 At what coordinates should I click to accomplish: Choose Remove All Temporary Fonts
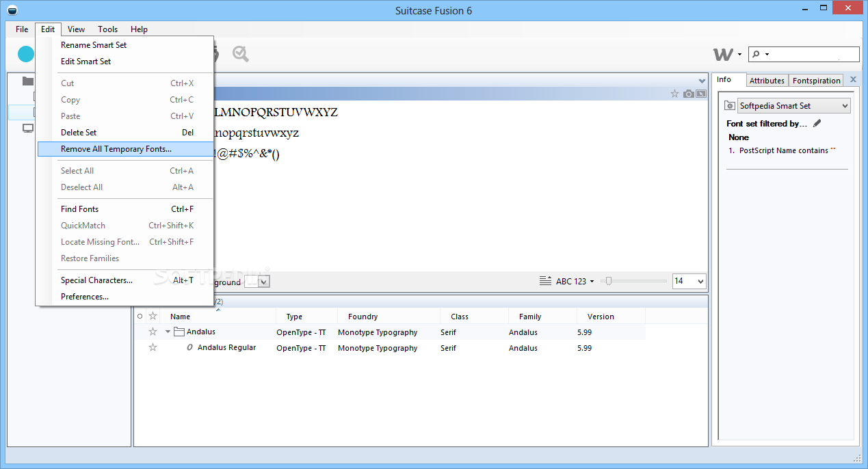pos(125,149)
